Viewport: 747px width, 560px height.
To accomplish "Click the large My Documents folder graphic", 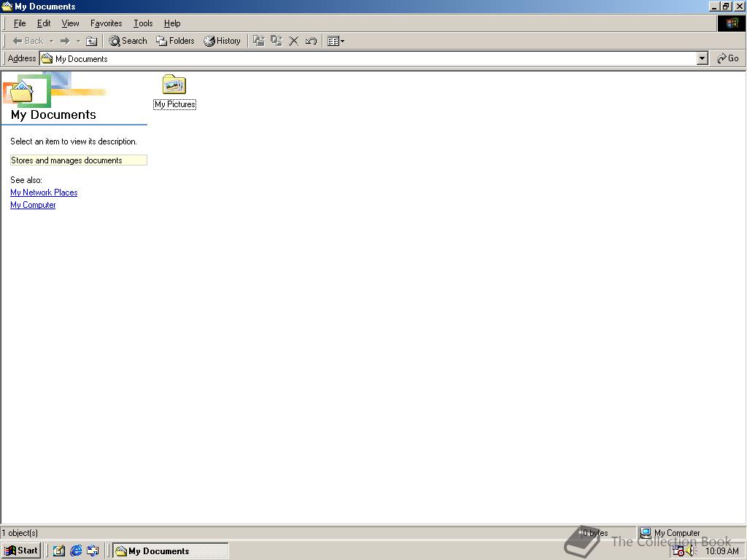I will pyautogui.click(x=22, y=91).
